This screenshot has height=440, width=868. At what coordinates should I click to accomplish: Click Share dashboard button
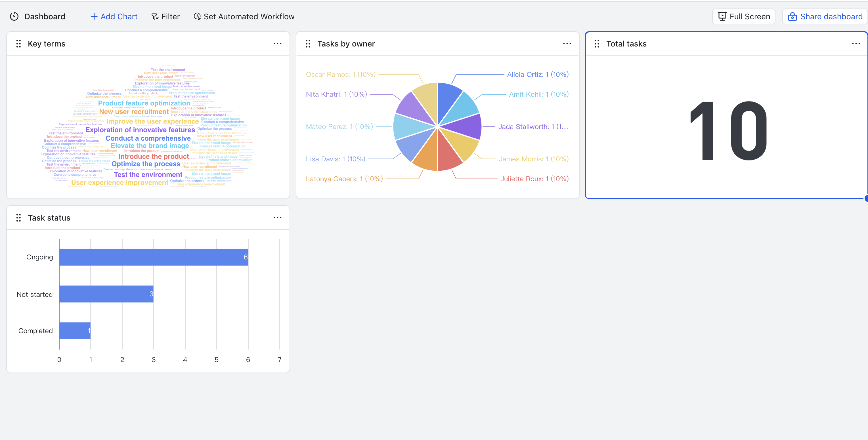tap(825, 16)
